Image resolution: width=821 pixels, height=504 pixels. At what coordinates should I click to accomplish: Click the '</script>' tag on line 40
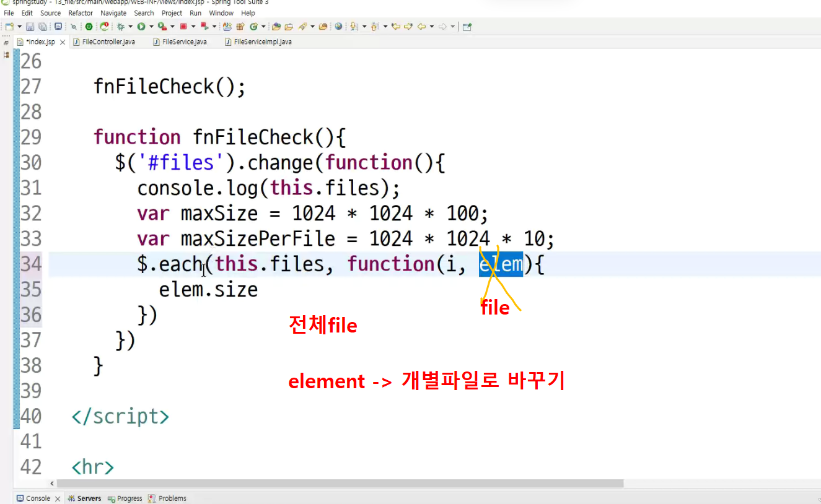tap(120, 416)
